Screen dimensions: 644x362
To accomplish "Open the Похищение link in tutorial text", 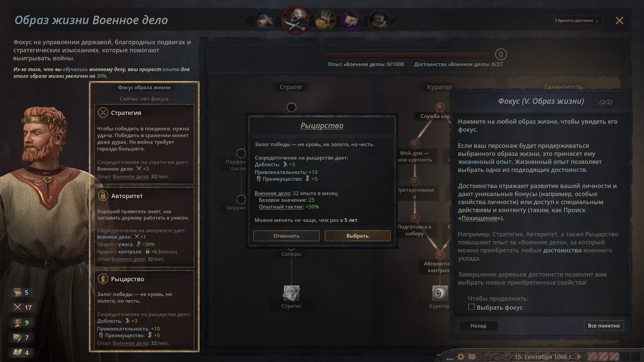I will [479, 218].
